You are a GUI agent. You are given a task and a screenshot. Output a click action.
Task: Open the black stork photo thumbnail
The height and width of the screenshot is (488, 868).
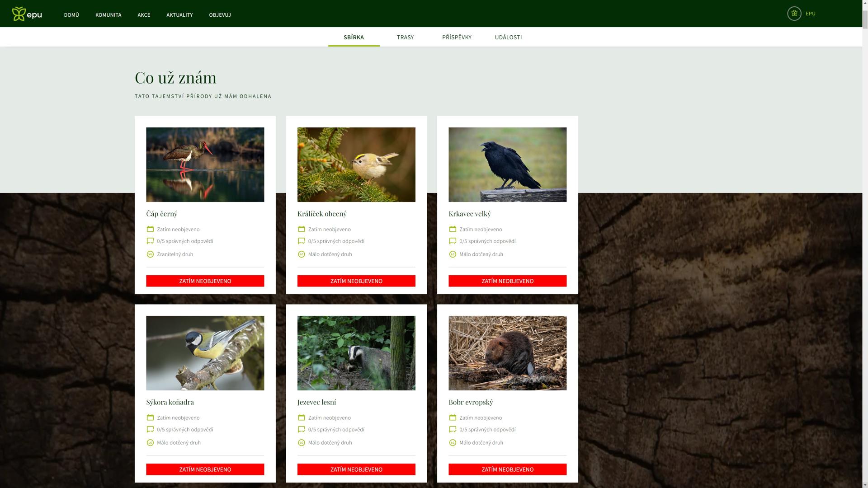(205, 164)
